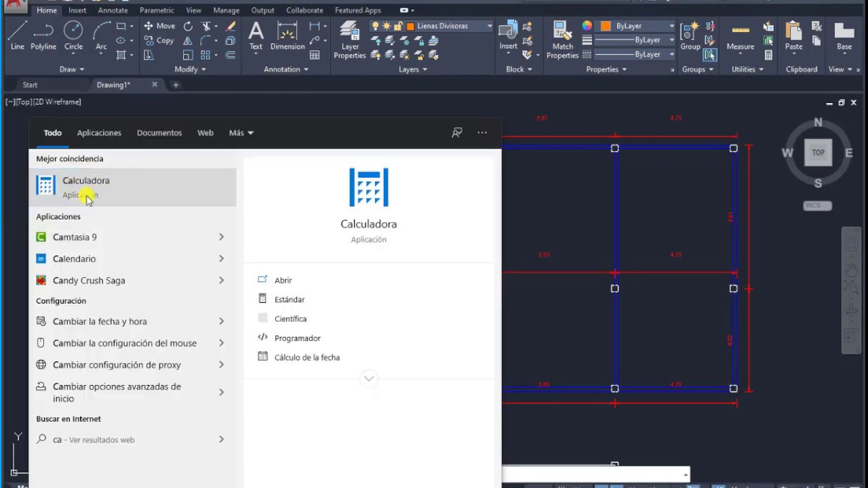Select the Polyline tool
Image resolution: width=868 pixels, height=488 pixels.
pyautogui.click(x=43, y=35)
